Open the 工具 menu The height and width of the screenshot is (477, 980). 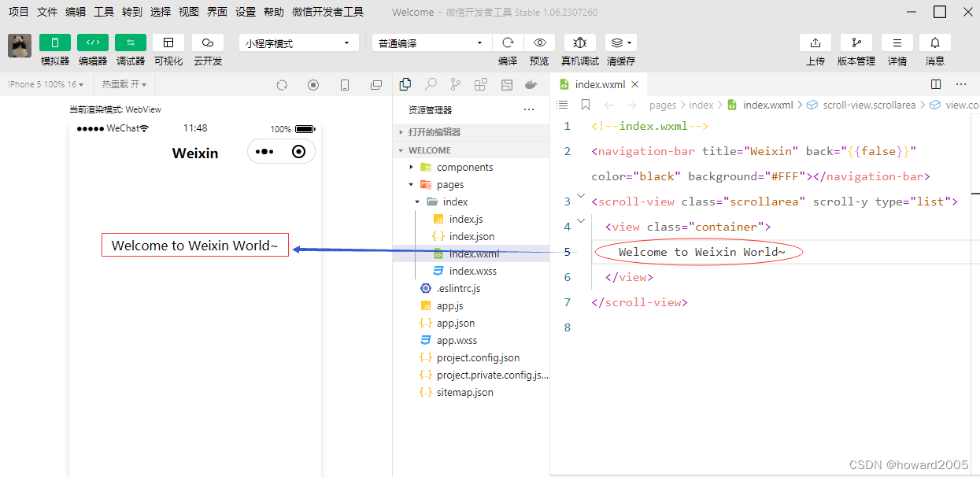(x=104, y=12)
